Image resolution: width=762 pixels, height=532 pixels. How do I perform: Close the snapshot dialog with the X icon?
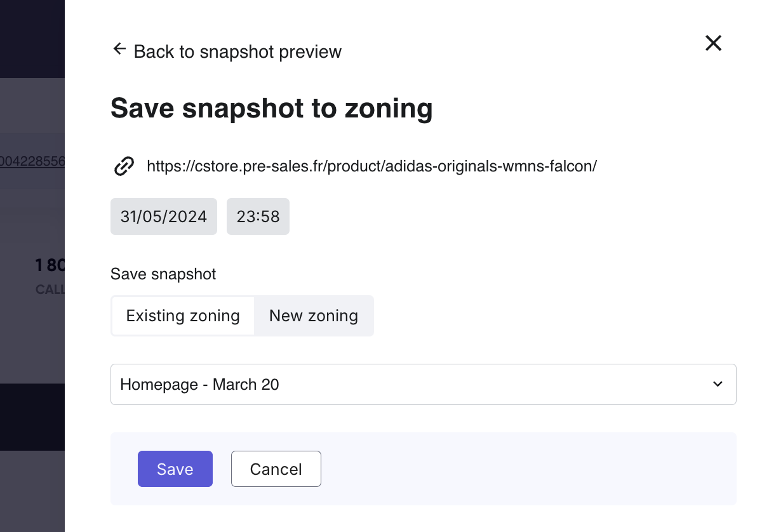(713, 43)
